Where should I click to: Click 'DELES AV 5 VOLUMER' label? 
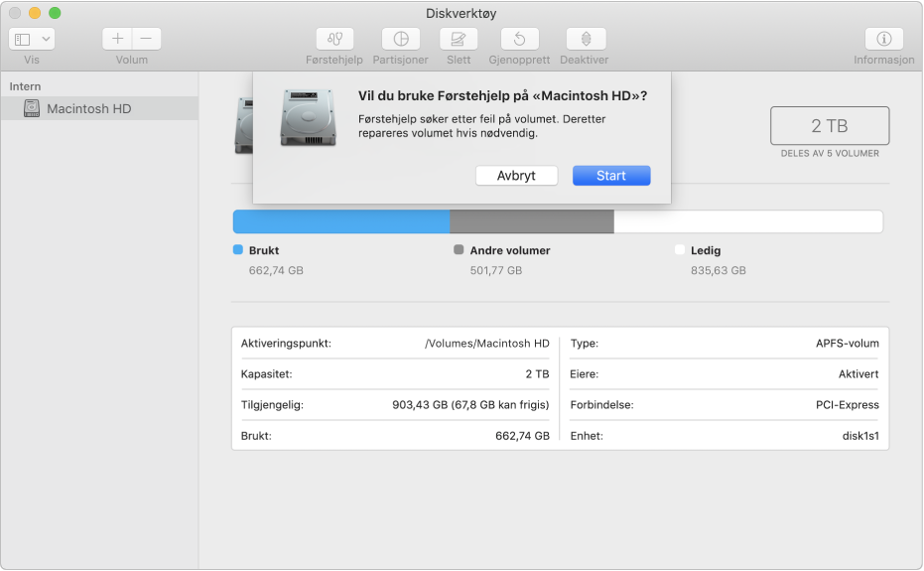click(x=830, y=153)
